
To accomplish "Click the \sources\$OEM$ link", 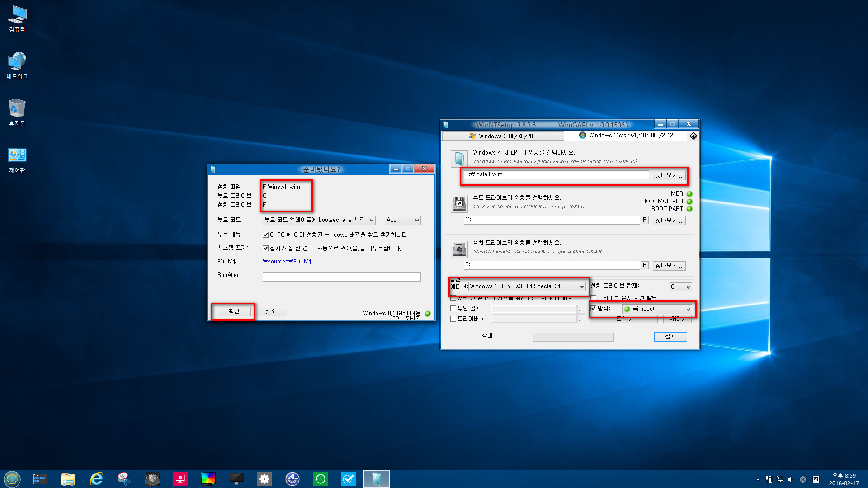I will click(x=287, y=262).
